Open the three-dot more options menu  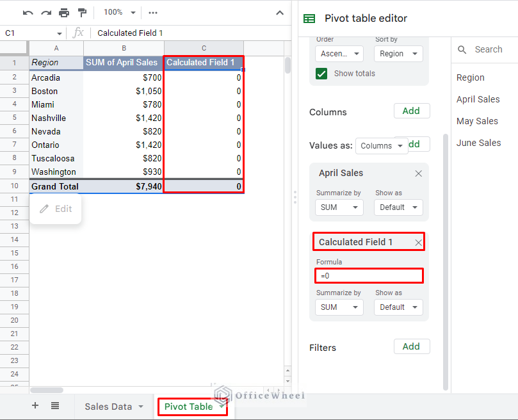153,13
